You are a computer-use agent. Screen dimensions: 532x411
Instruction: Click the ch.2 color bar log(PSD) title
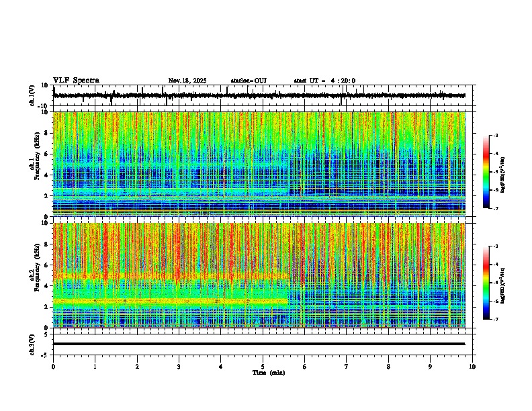(503, 285)
